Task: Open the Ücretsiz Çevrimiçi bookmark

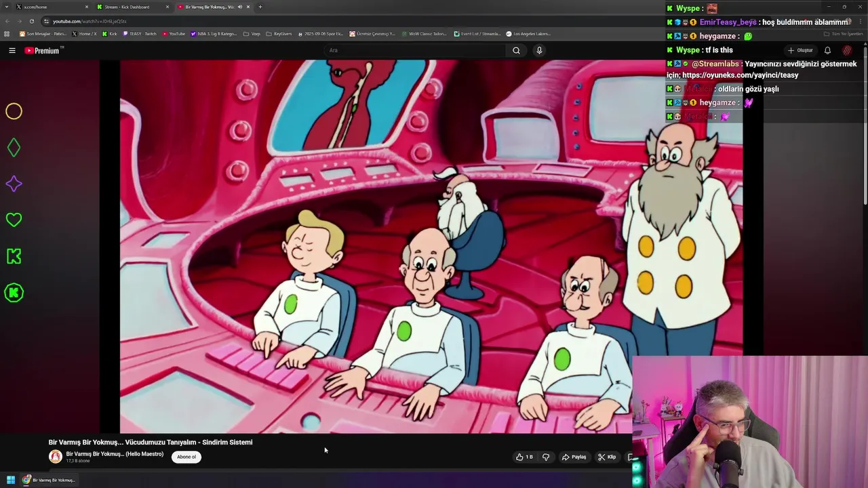Action: (372, 34)
